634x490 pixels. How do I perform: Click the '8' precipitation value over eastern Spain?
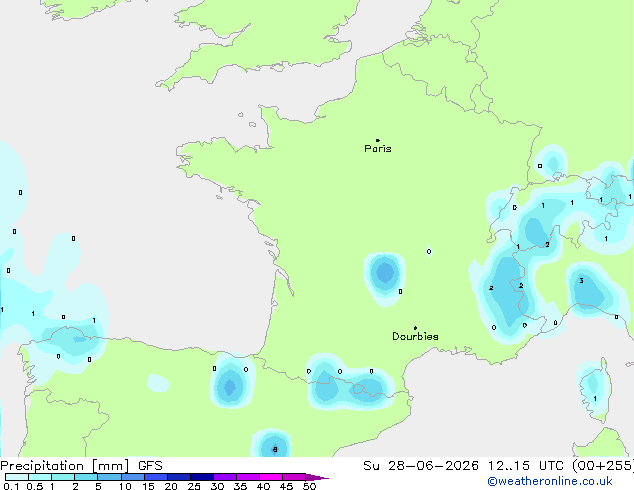275,449
